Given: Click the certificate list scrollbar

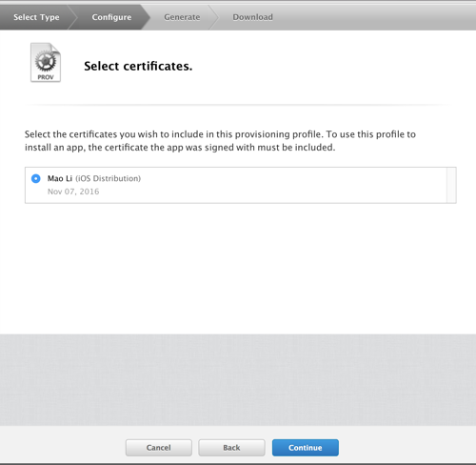Looking at the screenshot, I should [x=451, y=185].
